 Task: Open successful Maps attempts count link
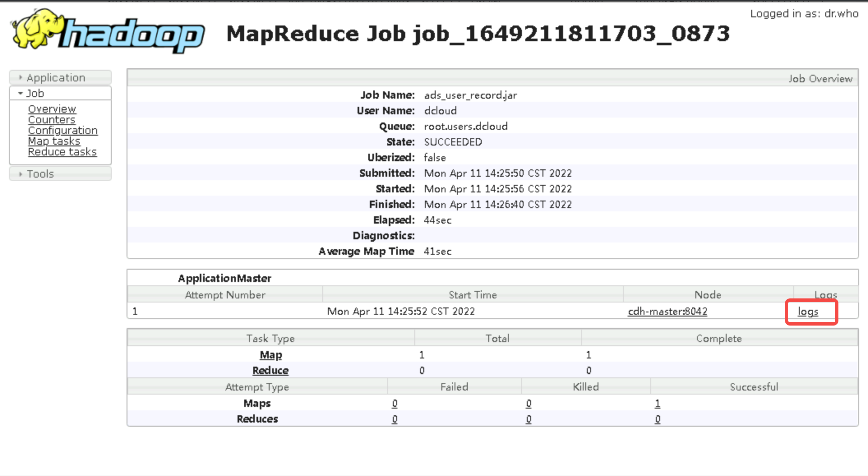point(658,403)
